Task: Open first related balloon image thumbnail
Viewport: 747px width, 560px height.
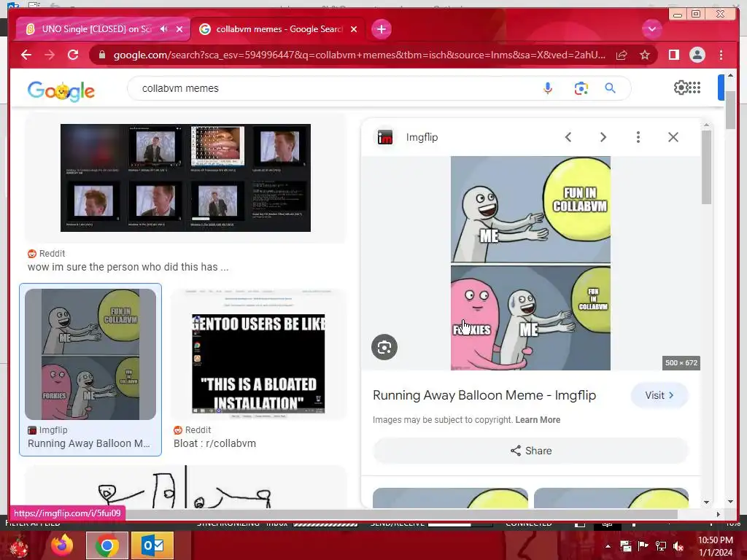Action: 450,497
